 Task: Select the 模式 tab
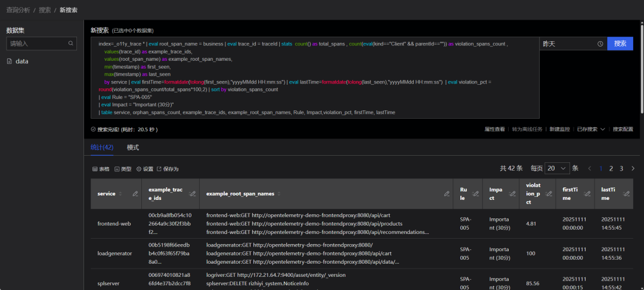pos(133,147)
